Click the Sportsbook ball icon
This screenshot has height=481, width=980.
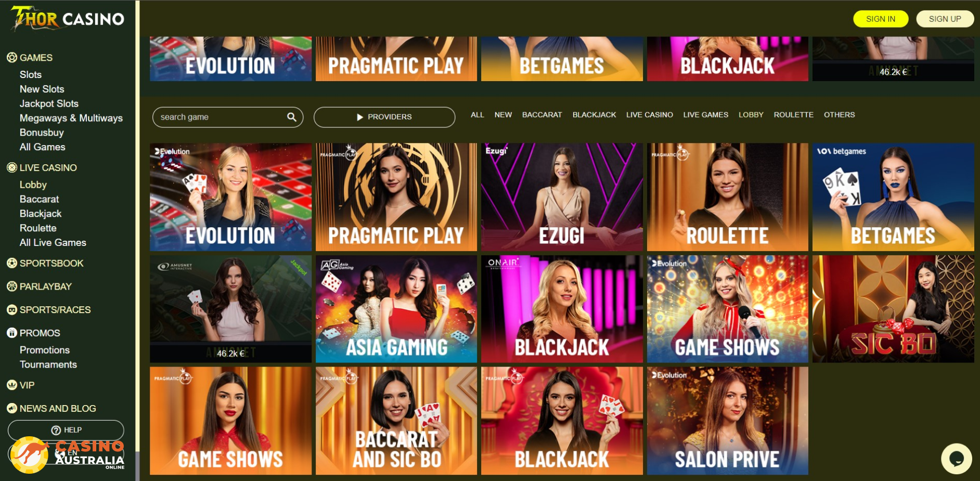pyautogui.click(x=12, y=263)
